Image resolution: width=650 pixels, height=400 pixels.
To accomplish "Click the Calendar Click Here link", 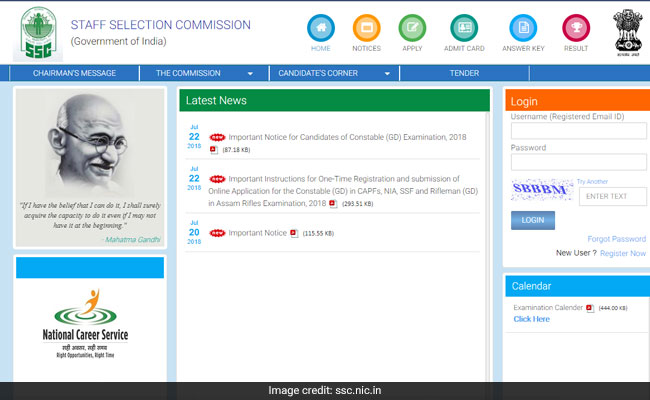I will pos(531,319).
